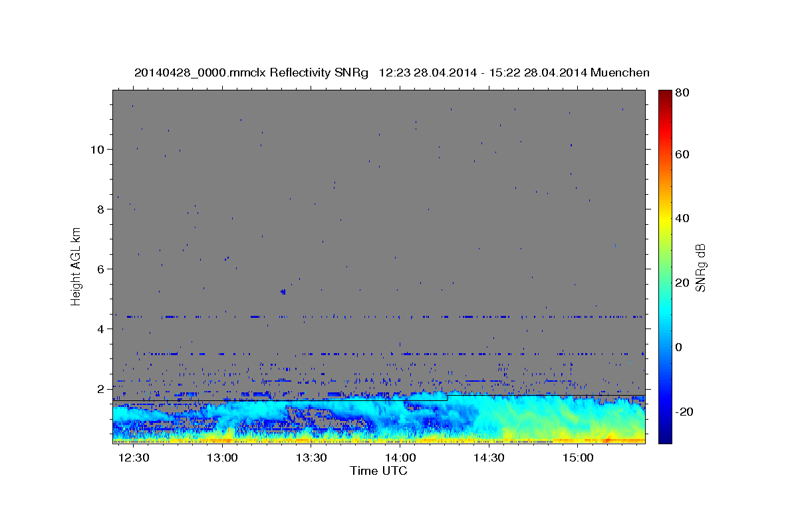Click the colorbar value 80
The height and width of the screenshot is (532, 798).
682,92
